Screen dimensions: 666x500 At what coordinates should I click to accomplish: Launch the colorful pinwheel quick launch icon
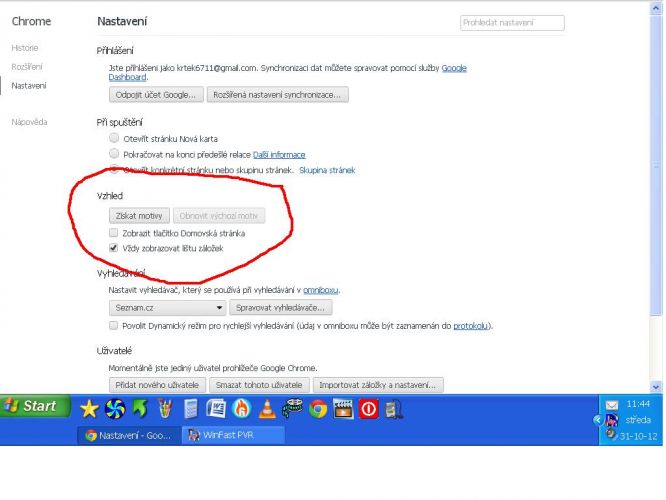pos(115,410)
